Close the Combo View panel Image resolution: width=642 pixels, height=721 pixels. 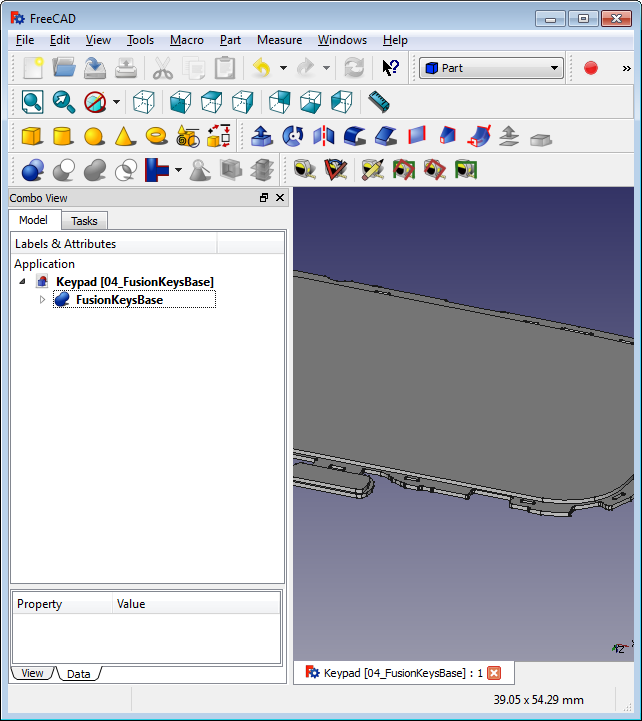pyautogui.click(x=280, y=198)
